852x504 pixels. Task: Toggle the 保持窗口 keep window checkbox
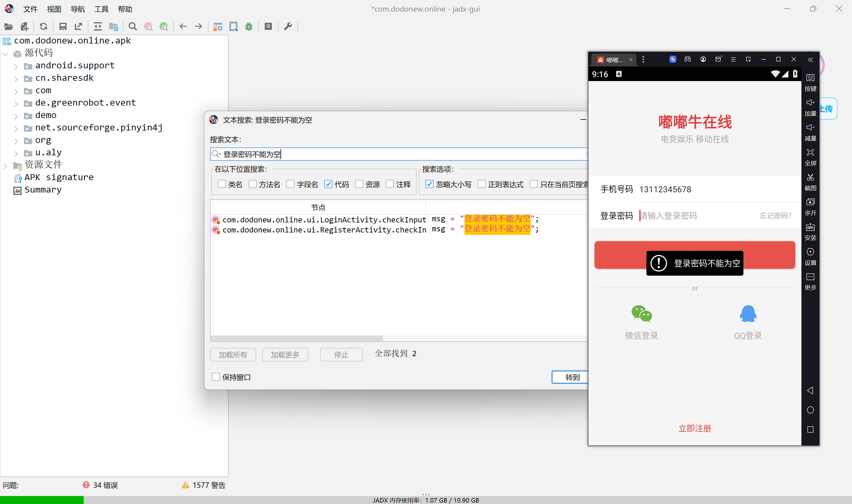[216, 377]
